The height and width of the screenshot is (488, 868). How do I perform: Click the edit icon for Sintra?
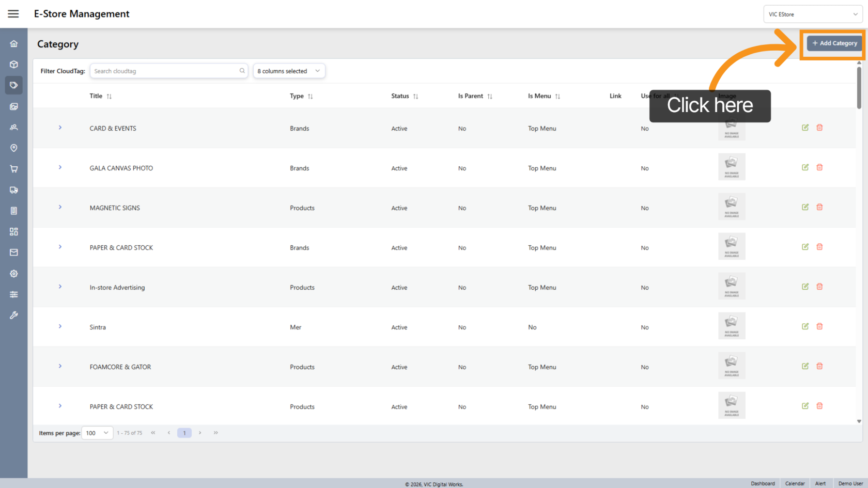coord(805,326)
